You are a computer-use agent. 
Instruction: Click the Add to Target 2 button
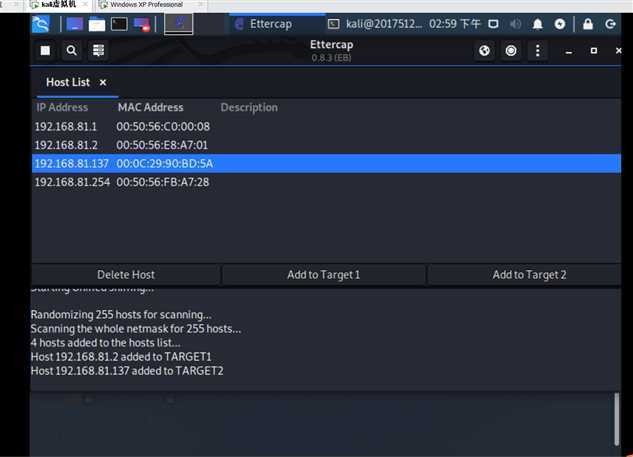tap(529, 275)
